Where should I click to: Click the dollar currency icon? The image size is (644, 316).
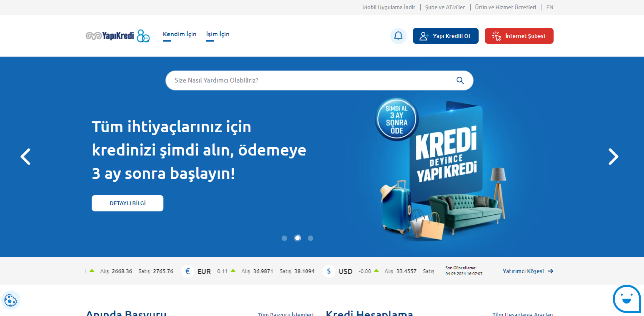click(x=329, y=271)
